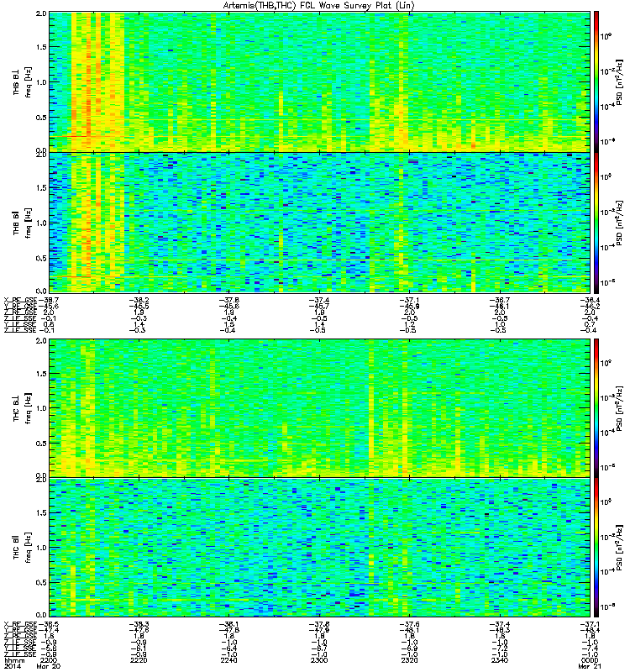Click the 'X_RE_GSE' label under the THC panels
The image size is (630, 672).
pyautogui.click(x=20, y=624)
